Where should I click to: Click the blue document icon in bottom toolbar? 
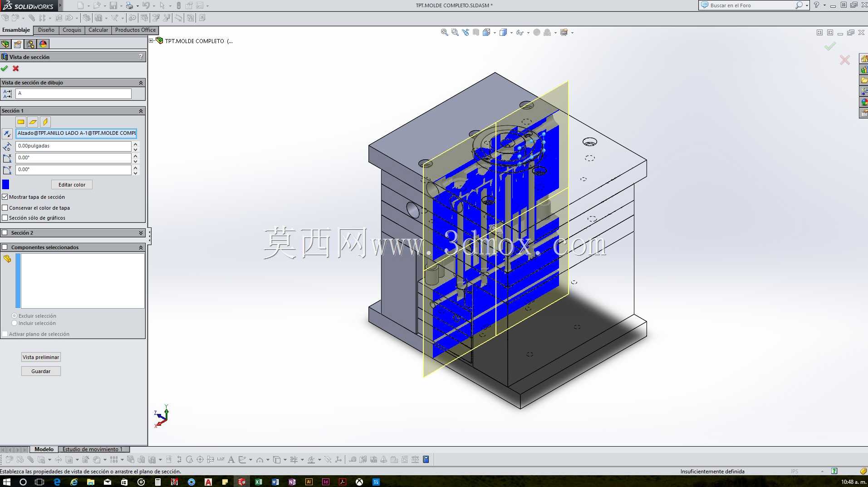click(426, 459)
